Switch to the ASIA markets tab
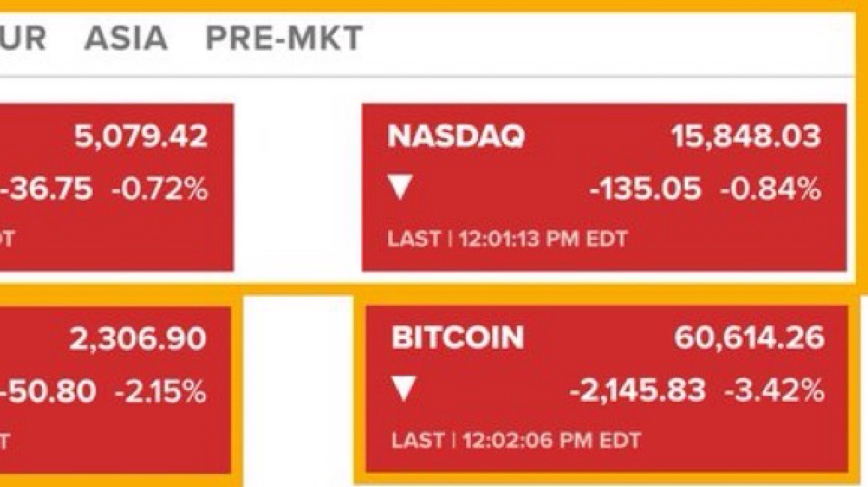Screen dimensions: 868x487 pyautogui.click(x=126, y=39)
